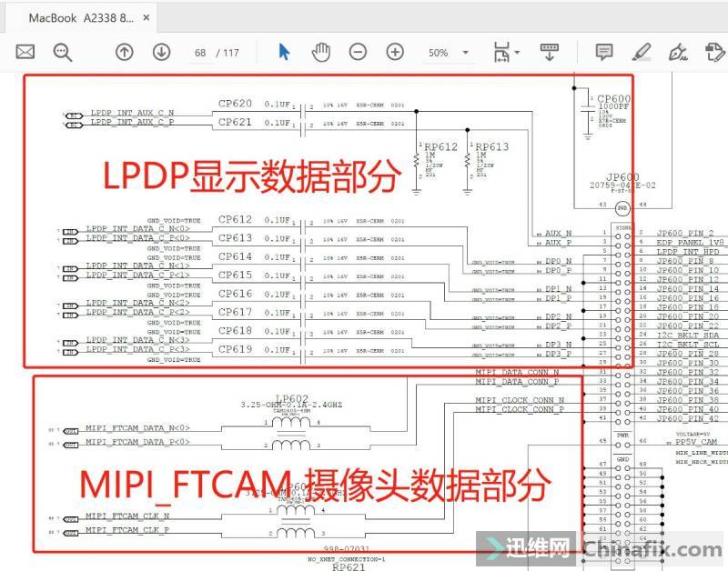Click the RP621 label at bottom
728x571 pixels.
(349, 566)
